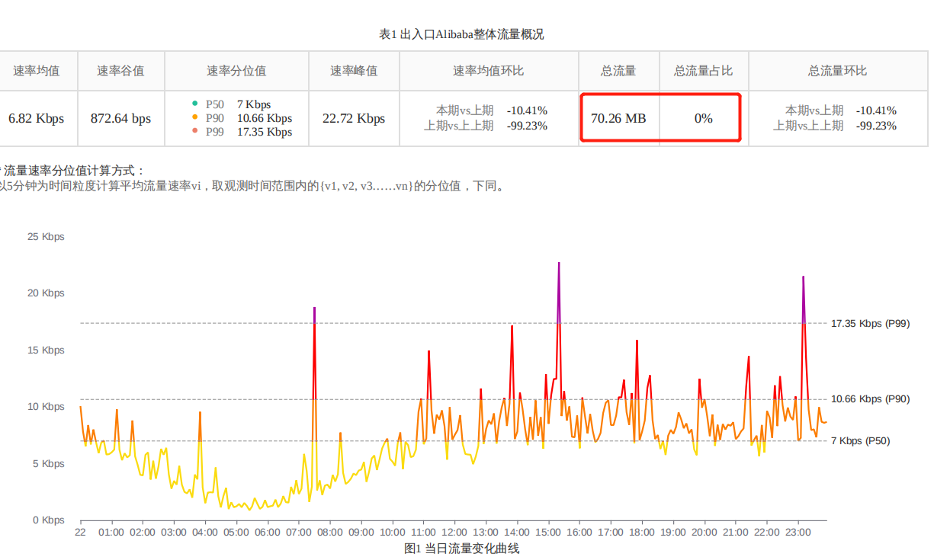The height and width of the screenshot is (560, 934).
Task: Click the 7 Kbps (P50) line label
Action: pos(860,440)
